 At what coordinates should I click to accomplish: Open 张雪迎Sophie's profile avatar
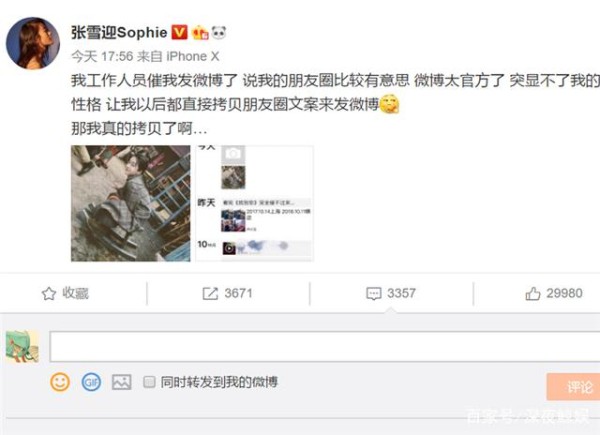tap(33, 43)
